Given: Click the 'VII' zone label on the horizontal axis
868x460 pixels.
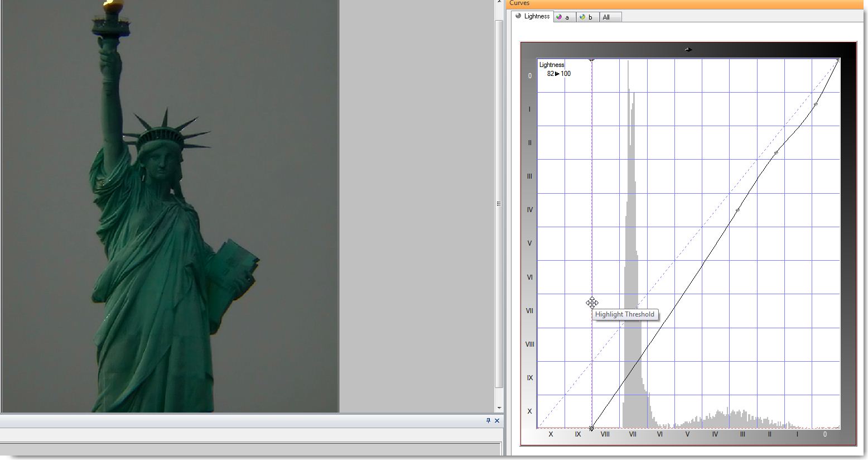Looking at the screenshot, I should coord(633,434).
